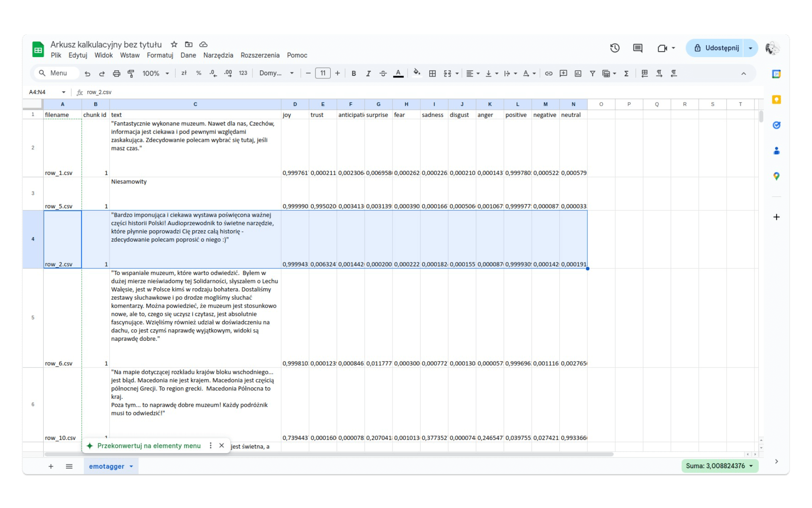
Task: Click the Udostępnij button
Action: point(717,48)
